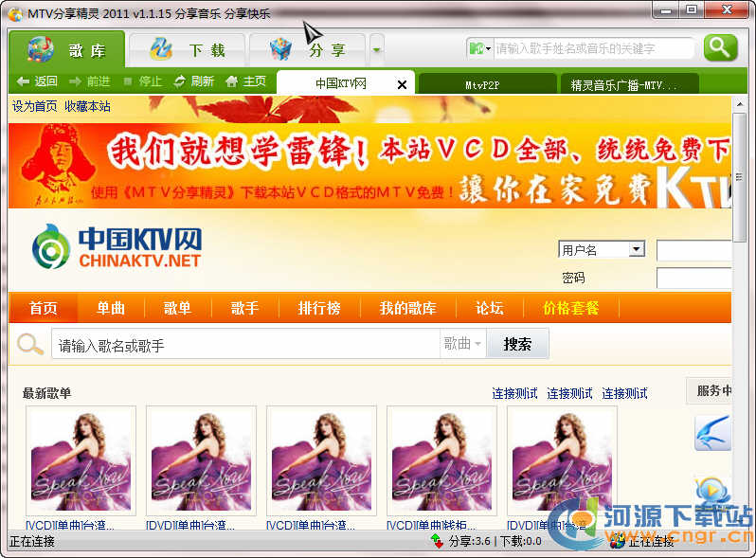Screen dimensions: 756x558
Task: Open the fifth Speak Now album thumbnail
Action: tap(562, 461)
